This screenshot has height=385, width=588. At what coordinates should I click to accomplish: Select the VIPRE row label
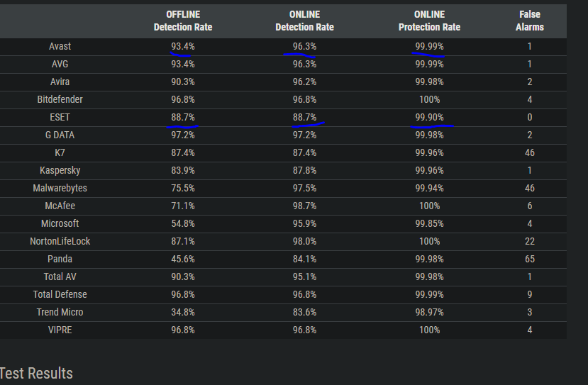pos(60,330)
